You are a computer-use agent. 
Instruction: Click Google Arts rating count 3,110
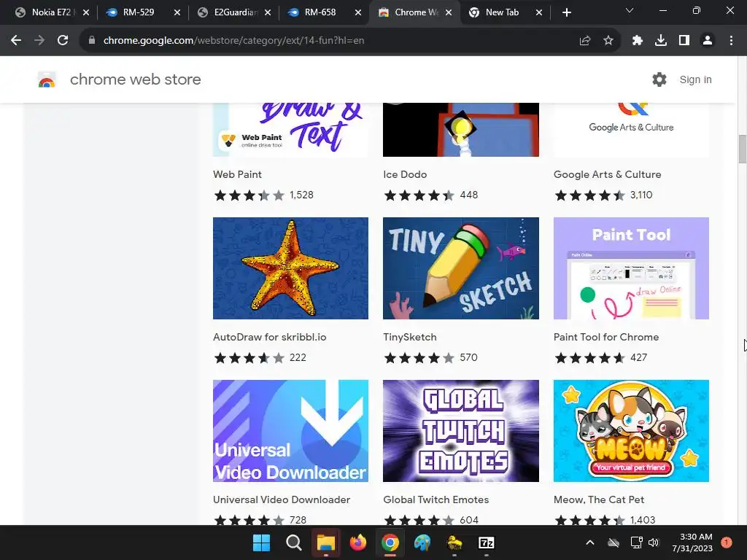pyautogui.click(x=641, y=195)
